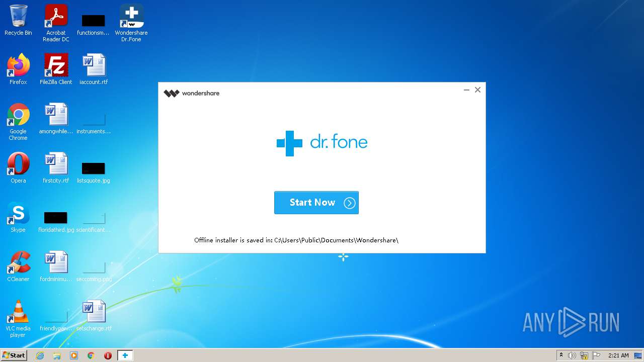Click the dr.fone logo in the installer

click(322, 143)
